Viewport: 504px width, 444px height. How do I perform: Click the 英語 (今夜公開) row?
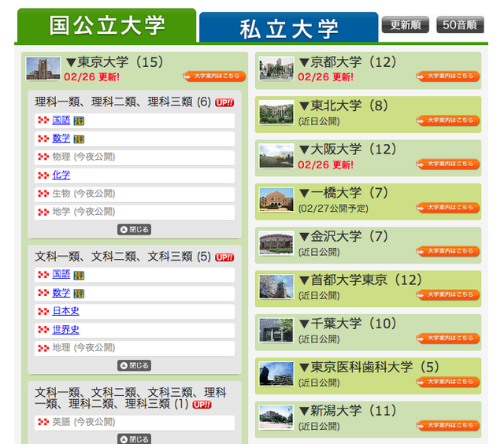135,423
